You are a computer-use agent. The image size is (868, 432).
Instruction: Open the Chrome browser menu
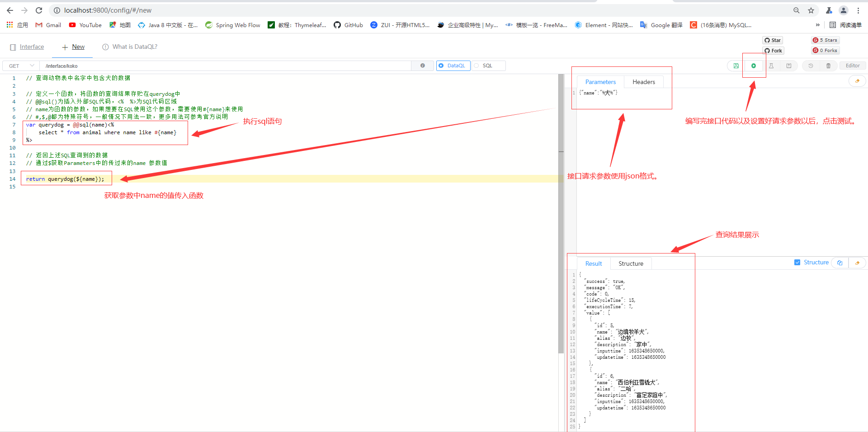tap(858, 10)
